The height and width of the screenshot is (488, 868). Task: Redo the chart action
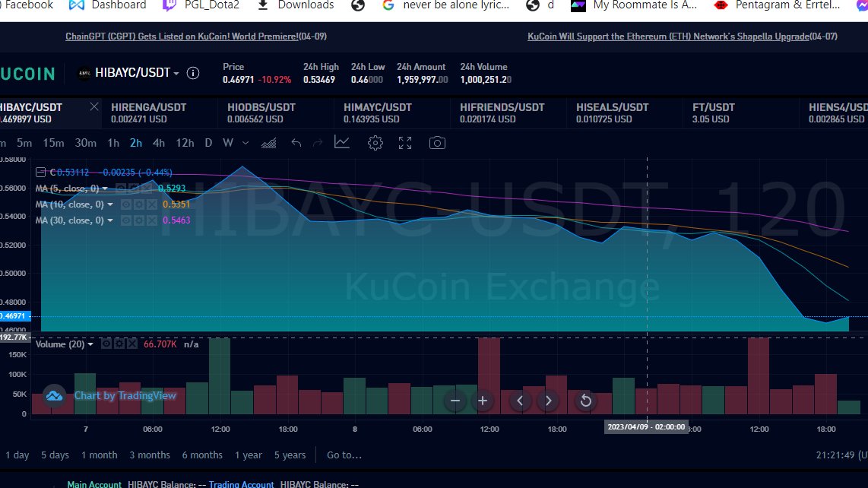click(318, 143)
